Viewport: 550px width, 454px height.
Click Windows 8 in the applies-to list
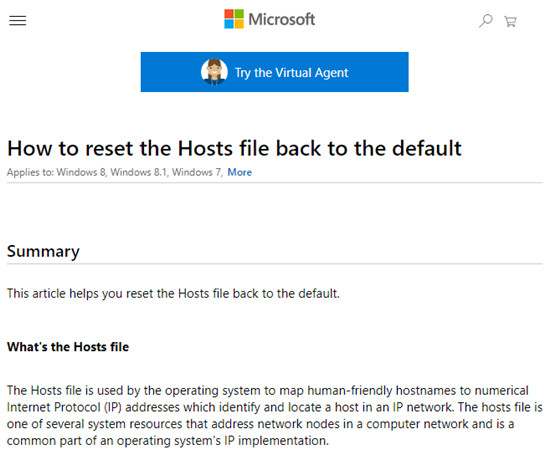coord(81,172)
